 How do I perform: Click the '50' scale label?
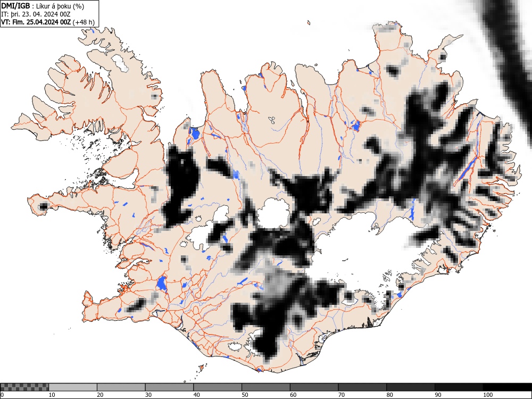[245, 395]
